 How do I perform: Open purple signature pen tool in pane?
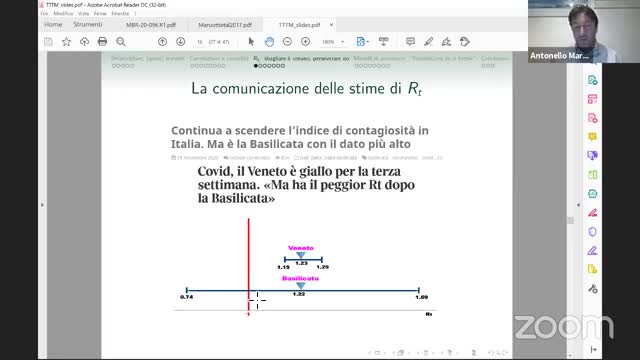click(592, 250)
